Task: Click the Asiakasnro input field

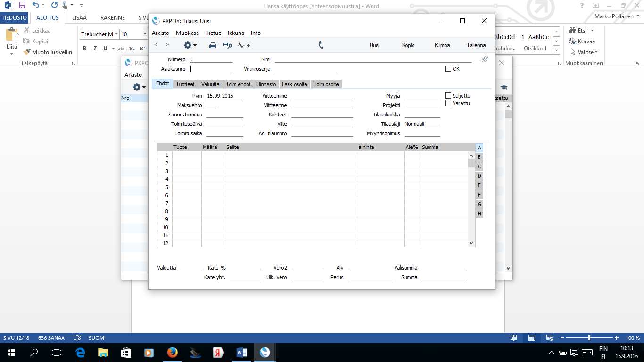Action: pos(211,69)
